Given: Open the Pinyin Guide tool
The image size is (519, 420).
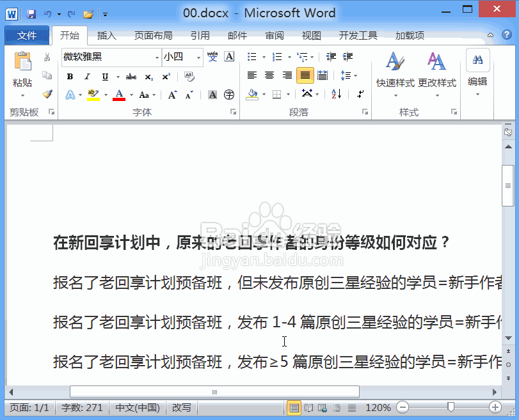Looking at the screenshot, I should (213, 56).
